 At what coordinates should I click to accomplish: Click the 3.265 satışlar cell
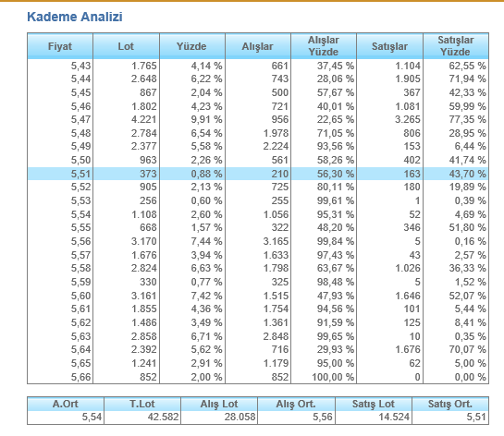point(408,119)
